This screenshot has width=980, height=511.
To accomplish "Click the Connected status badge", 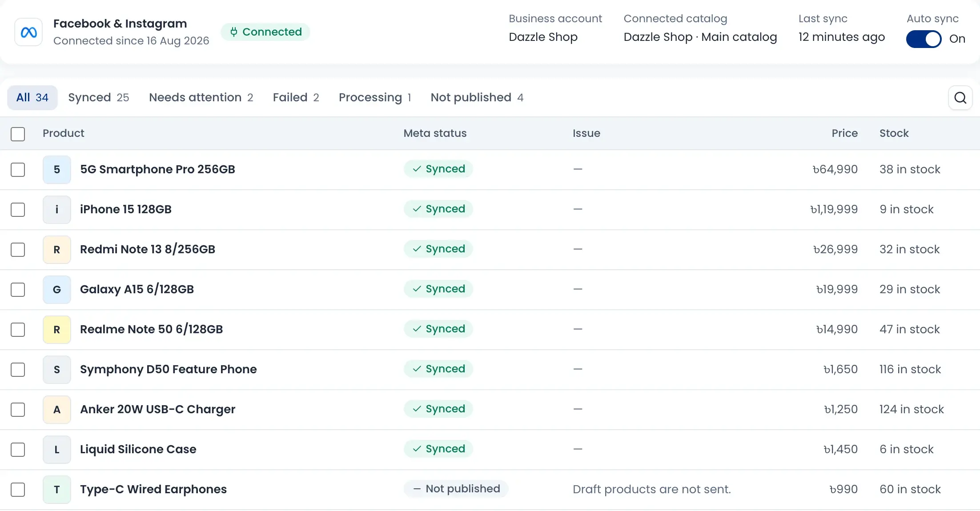I will [x=265, y=32].
